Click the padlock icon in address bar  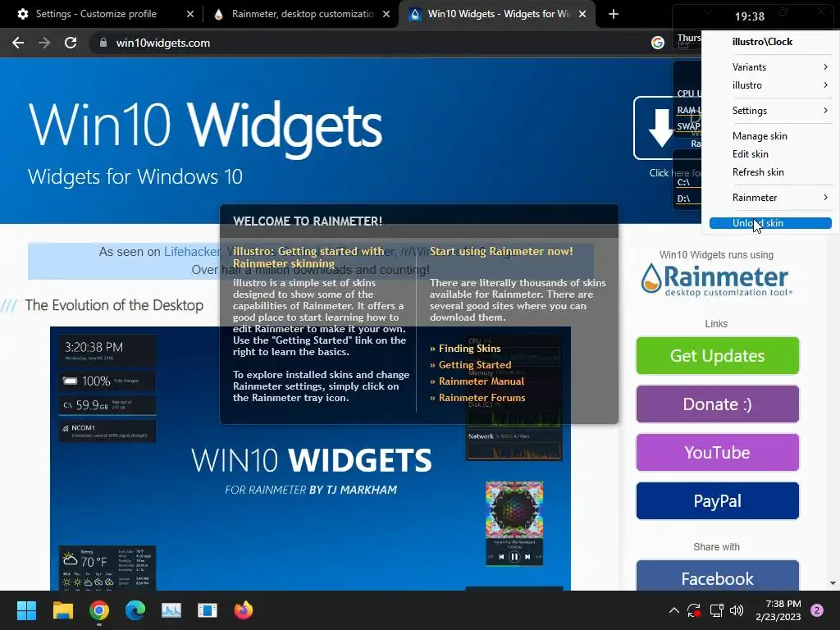[103, 43]
